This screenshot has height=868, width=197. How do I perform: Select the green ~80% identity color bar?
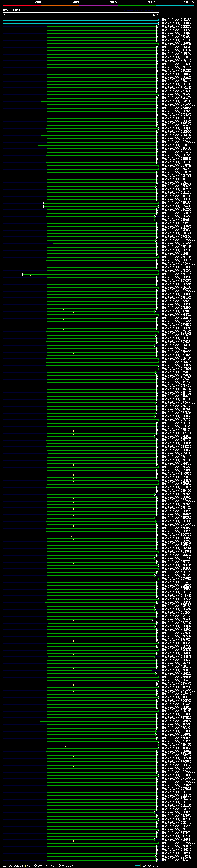(137, 6)
